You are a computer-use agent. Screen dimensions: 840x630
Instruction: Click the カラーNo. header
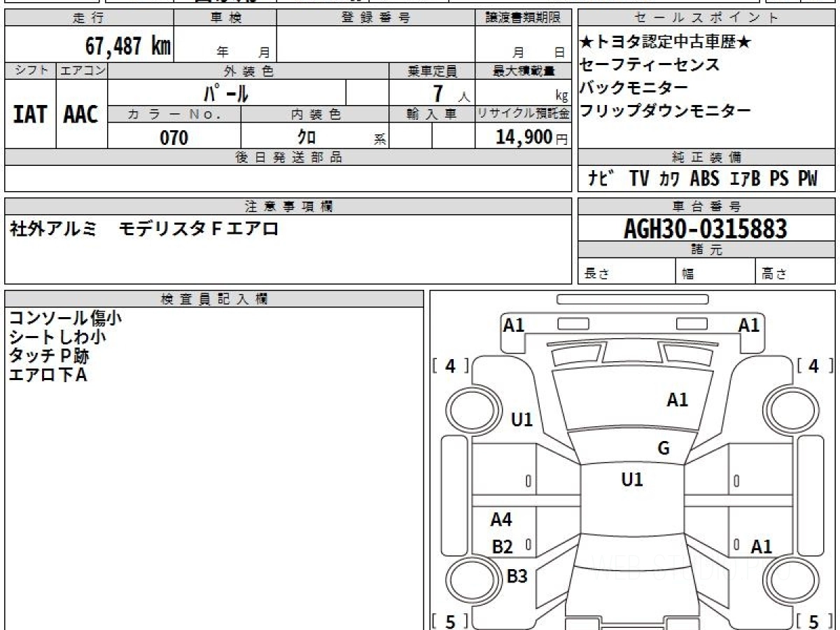pos(174,114)
